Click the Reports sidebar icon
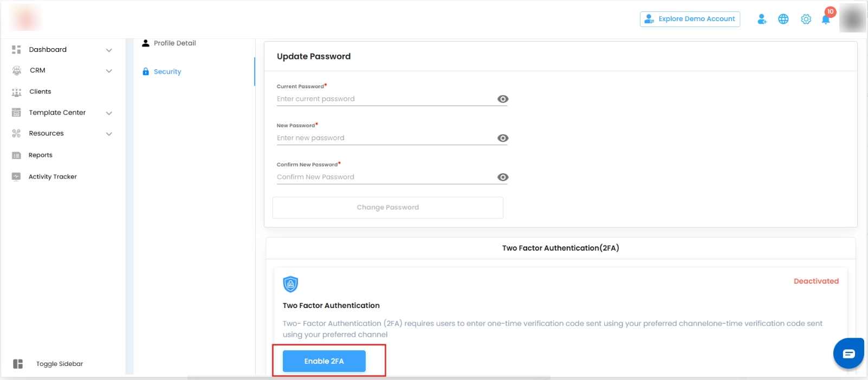Screen dimensions: 868x380 [16, 155]
